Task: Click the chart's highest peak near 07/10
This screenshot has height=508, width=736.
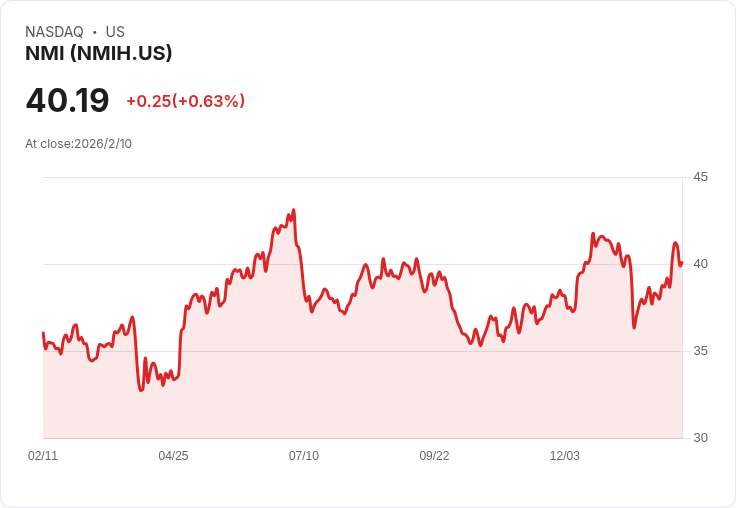Action: [293, 210]
